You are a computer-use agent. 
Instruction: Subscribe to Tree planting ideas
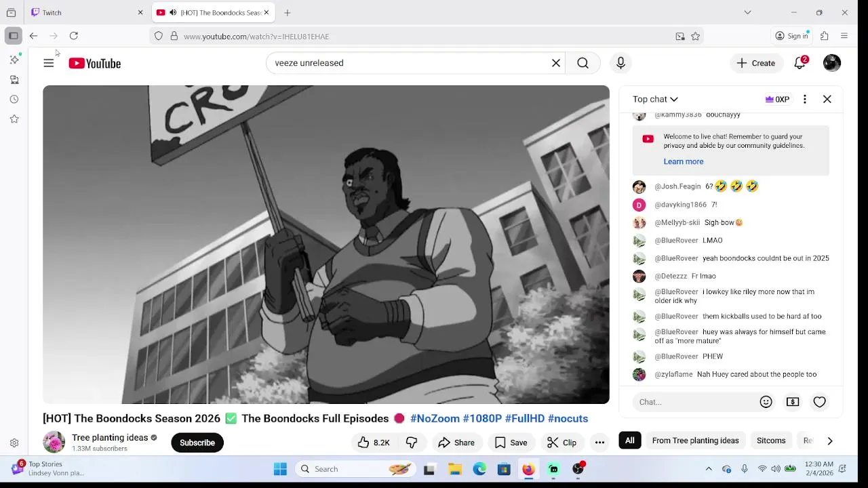pos(197,443)
